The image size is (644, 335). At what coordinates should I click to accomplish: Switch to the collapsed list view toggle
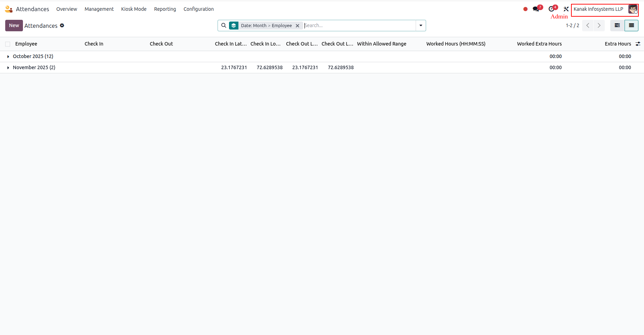point(617,25)
